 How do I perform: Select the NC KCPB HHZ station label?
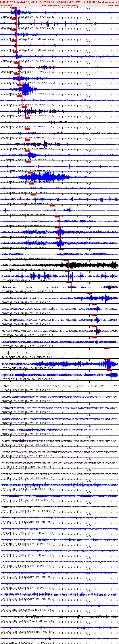28,269
